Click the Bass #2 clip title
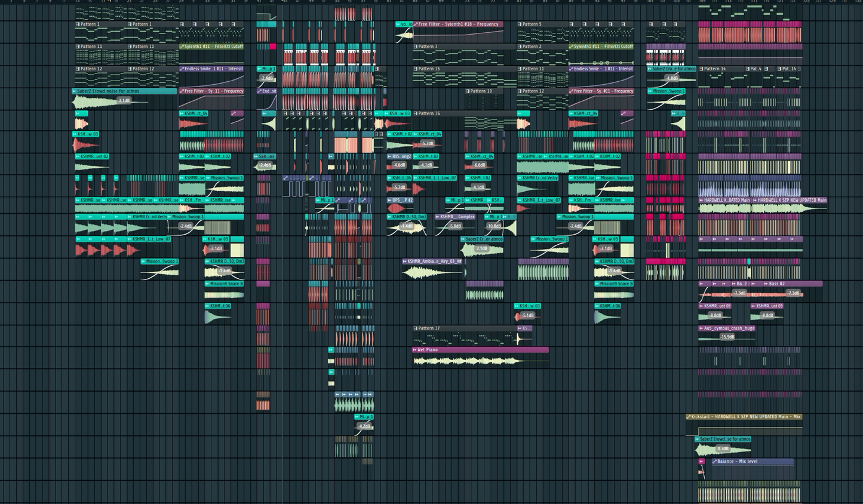This screenshot has width=863, height=504. tap(777, 284)
